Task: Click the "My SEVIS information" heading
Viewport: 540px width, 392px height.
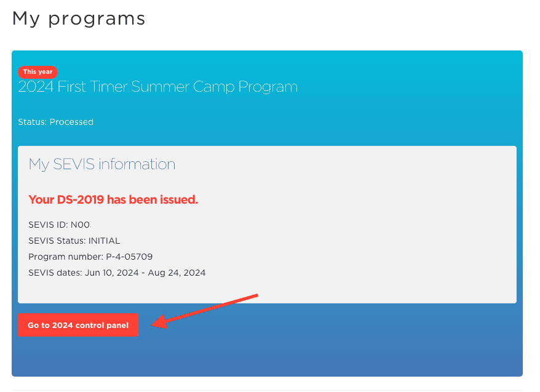Action: click(x=101, y=164)
